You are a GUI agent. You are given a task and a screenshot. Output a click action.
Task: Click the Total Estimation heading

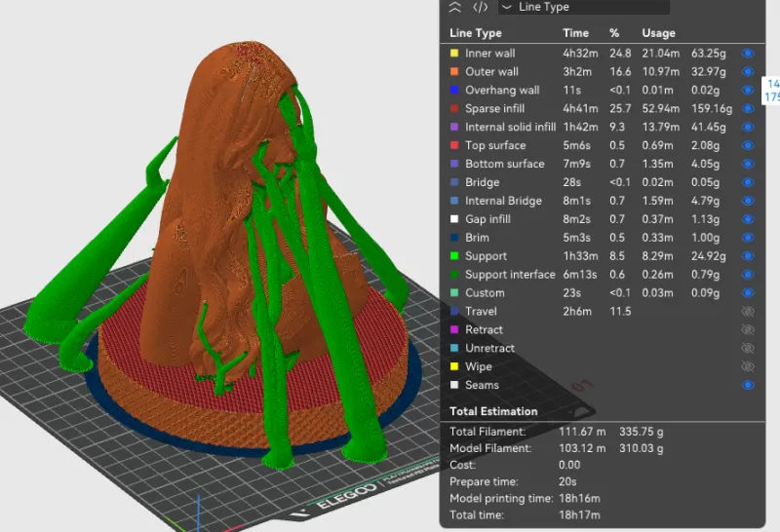pos(493,411)
